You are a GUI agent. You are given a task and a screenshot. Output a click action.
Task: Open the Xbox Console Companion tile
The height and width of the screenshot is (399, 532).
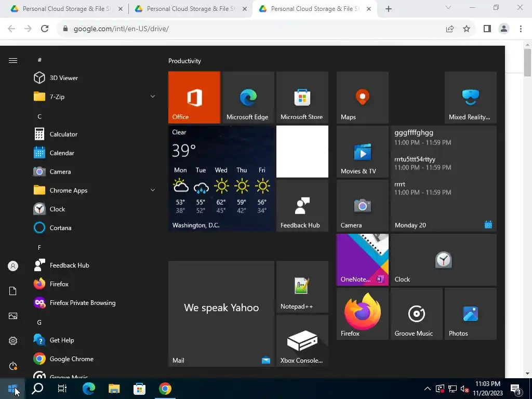pyautogui.click(x=302, y=341)
